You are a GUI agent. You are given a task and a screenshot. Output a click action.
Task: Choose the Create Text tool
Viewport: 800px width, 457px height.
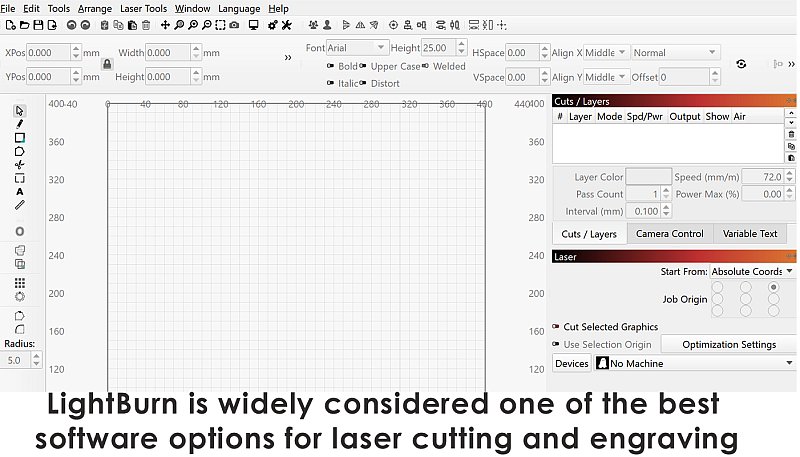coord(20,191)
